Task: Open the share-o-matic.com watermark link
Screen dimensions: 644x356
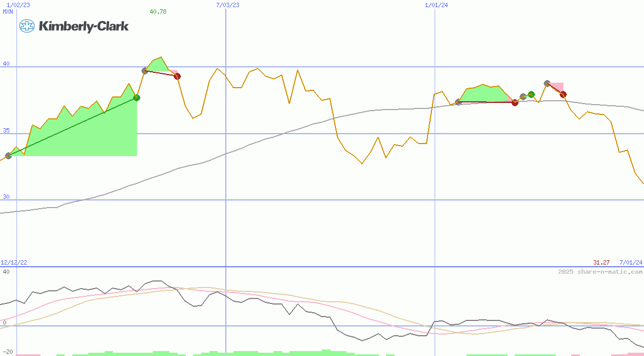Action: (600, 272)
